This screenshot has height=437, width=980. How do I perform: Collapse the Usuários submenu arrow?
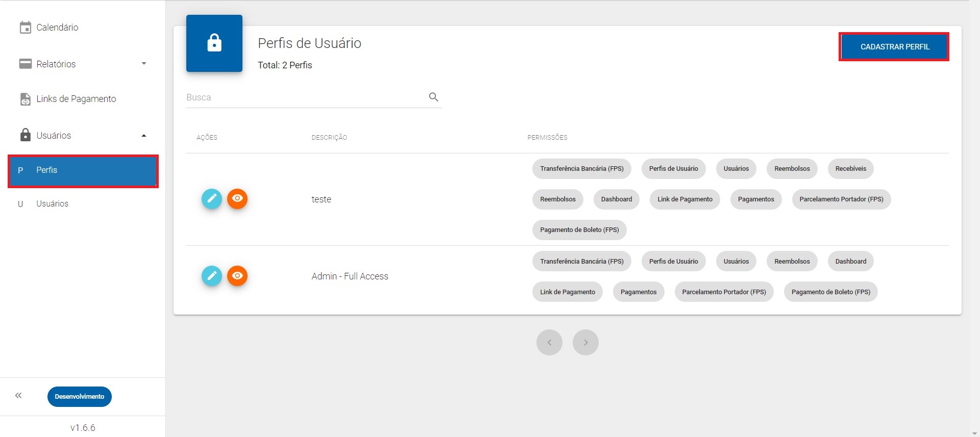tap(144, 136)
